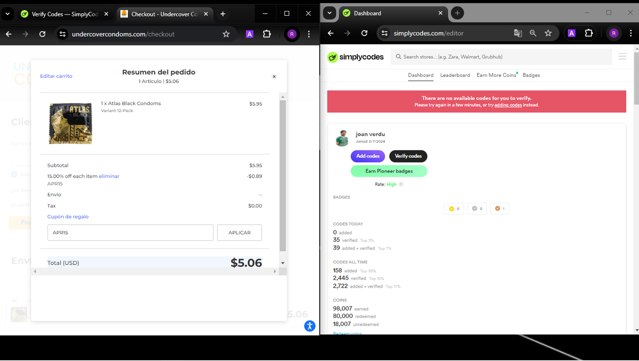Open the blue accessibility widget icon
The height and width of the screenshot is (361, 639).
(310, 326)
